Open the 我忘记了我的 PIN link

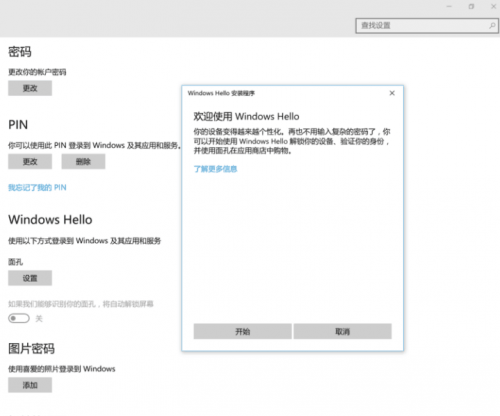[37, 188]
